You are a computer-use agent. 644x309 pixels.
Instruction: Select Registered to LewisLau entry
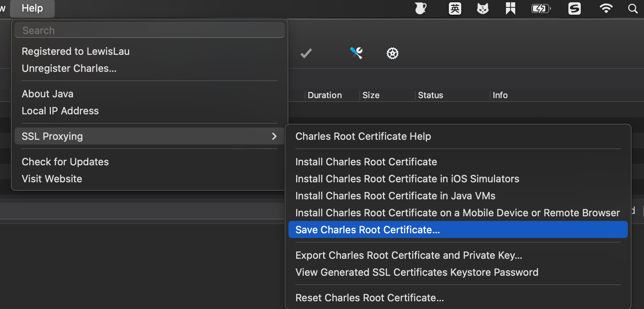tap(150, 51)
